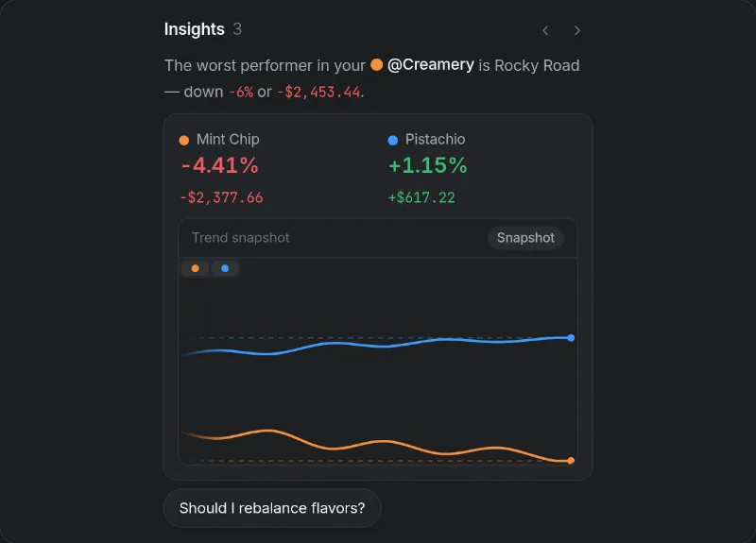Click the -$2,453.44 loss figure
The width and height of the screenshot is (756, 543).
(x=319, y=92)
